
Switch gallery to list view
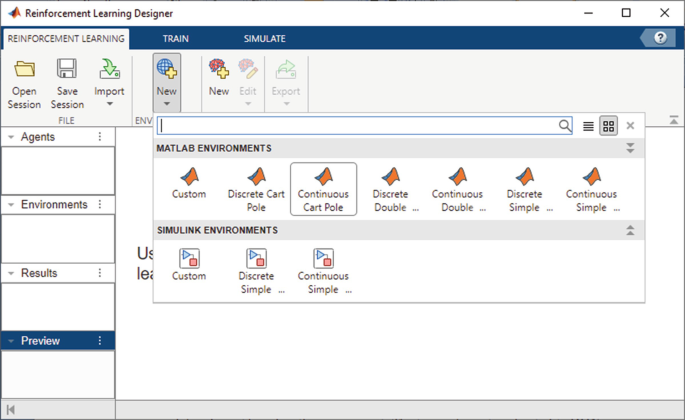point(588,126)
